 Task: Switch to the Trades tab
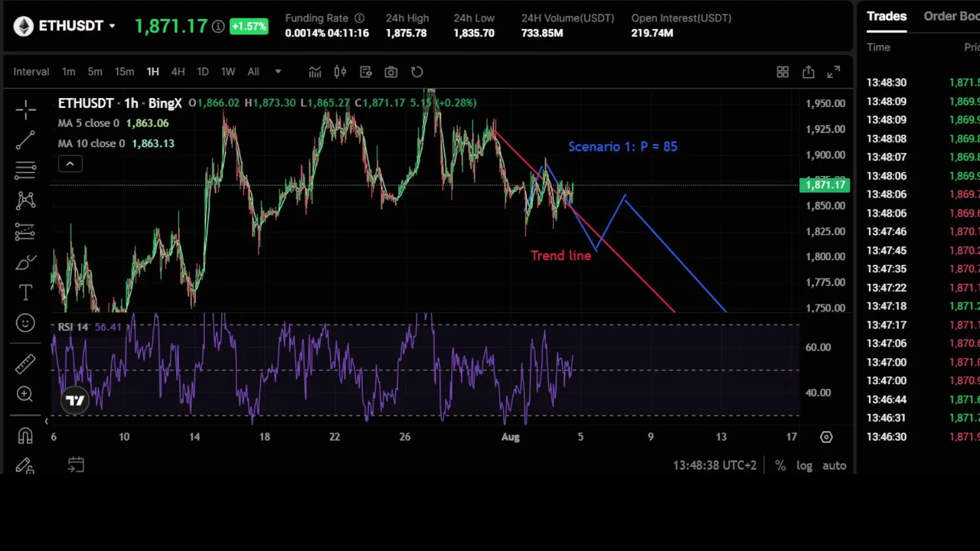pos(887,16)
